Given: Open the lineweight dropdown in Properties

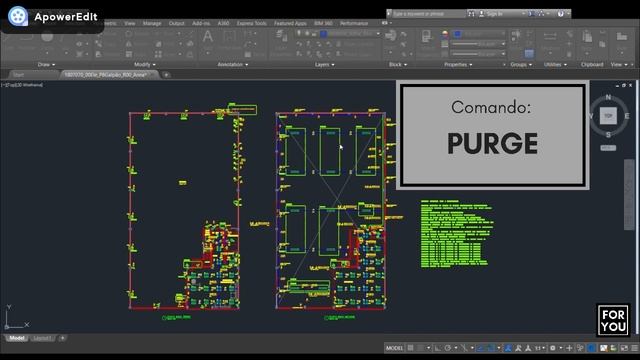Looking at the screenshot, I should point(478,44).
